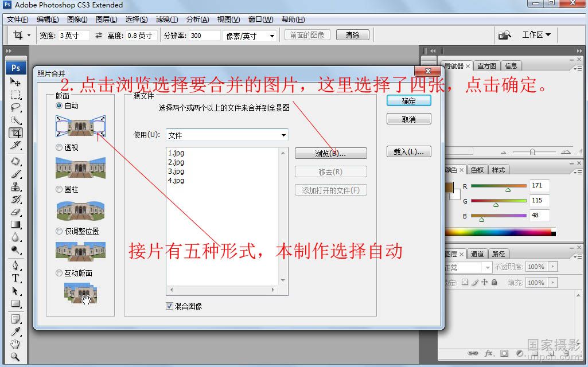Select the Lasso tool
The width and height of the screenshot is (588, 367).
coord(15,107)
